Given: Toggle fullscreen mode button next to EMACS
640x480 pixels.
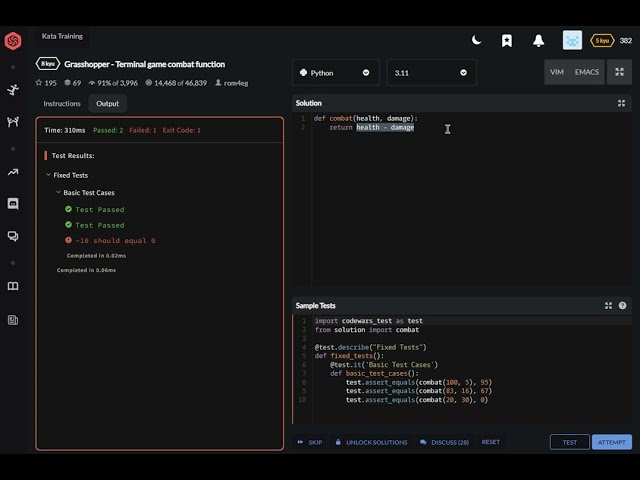Looking at the screenshot, I should pyautogui.click(x=619, y=72).
